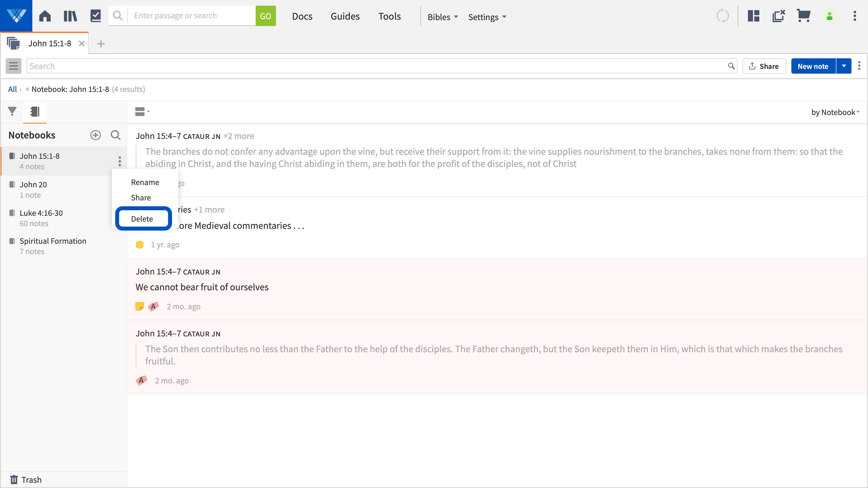This screenshot has width=868, height=488.
Task: Open the top-right app kebab menu
Action: pos(855,16)
